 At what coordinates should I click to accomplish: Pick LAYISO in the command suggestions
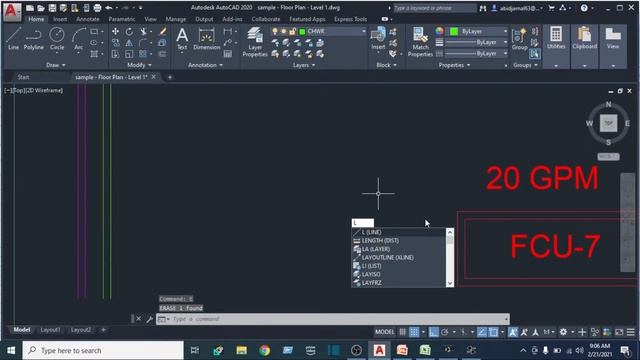398,274
